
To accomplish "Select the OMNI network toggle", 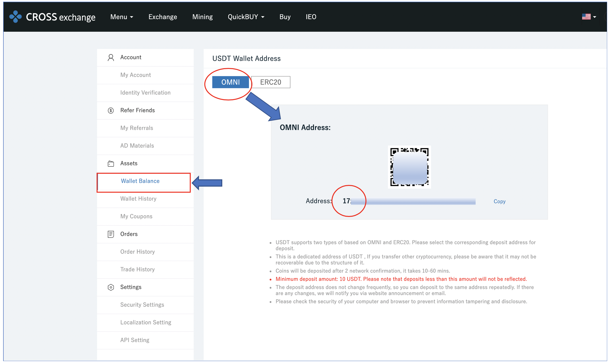I will click(230, 82).
